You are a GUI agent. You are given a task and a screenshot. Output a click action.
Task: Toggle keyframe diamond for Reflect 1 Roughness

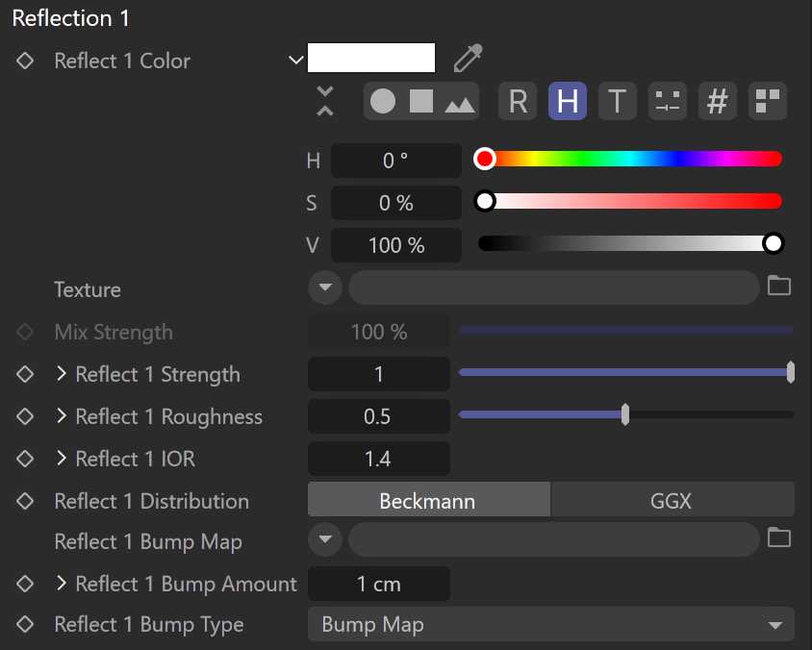[25, 416]
